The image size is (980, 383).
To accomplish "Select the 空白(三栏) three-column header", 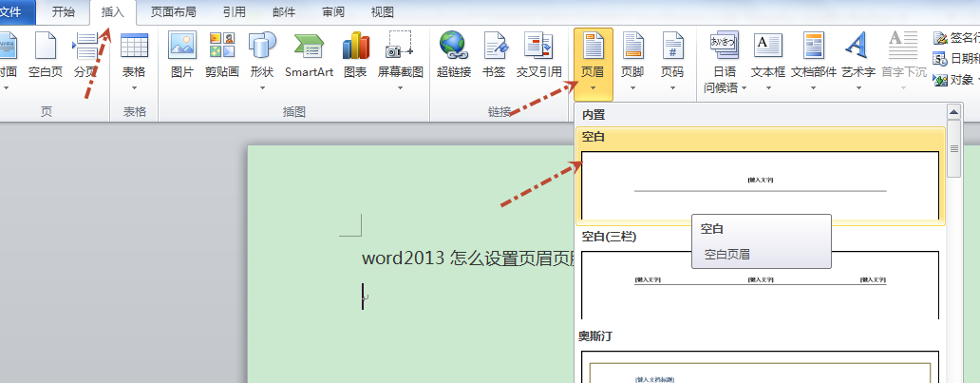I will [x=760, y=276].
